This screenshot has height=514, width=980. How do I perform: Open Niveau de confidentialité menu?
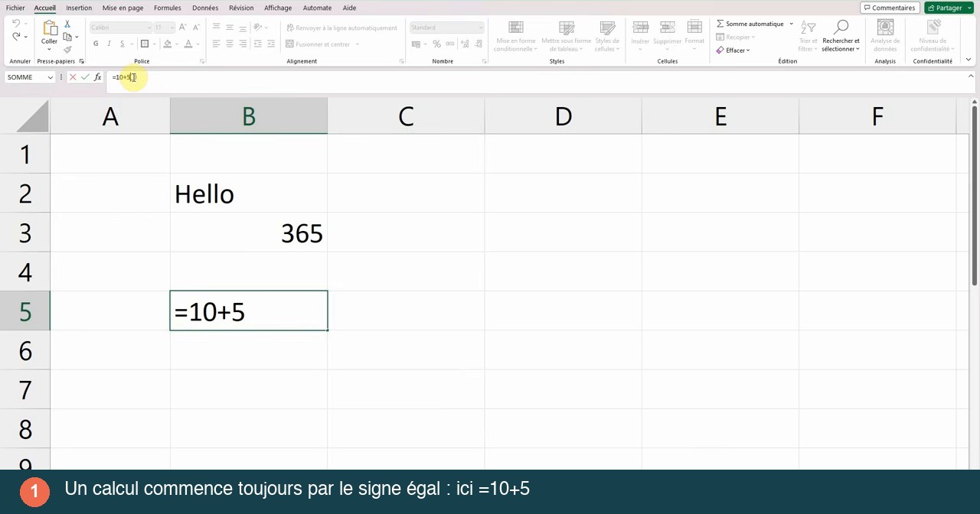(933, 37)
